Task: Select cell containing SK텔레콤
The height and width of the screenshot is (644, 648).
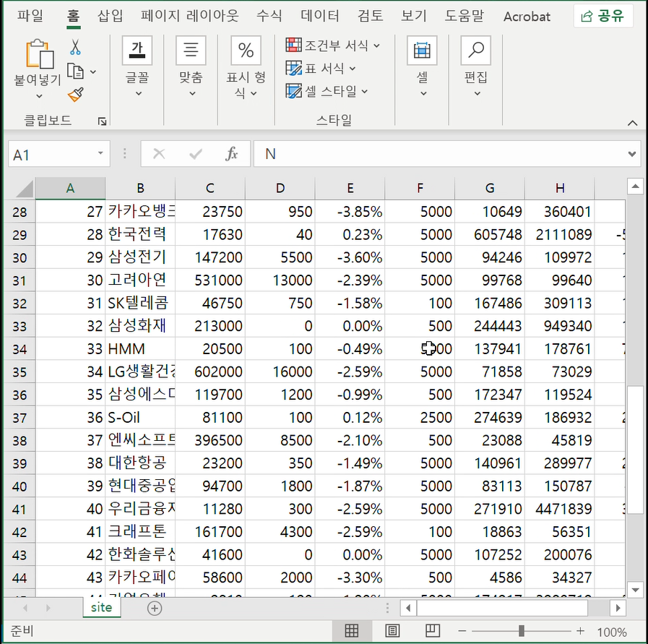Action: point(140,303)
